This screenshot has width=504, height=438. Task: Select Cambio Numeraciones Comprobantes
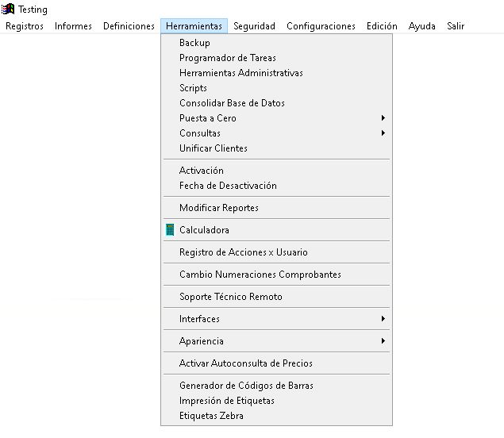click(x=260, y=275)
